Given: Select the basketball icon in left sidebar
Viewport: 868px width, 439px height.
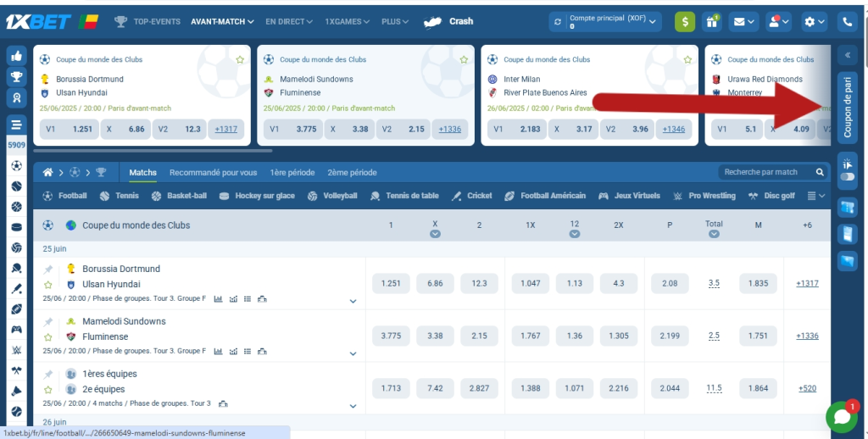Looking at the screenshot, I should (16, 207).
